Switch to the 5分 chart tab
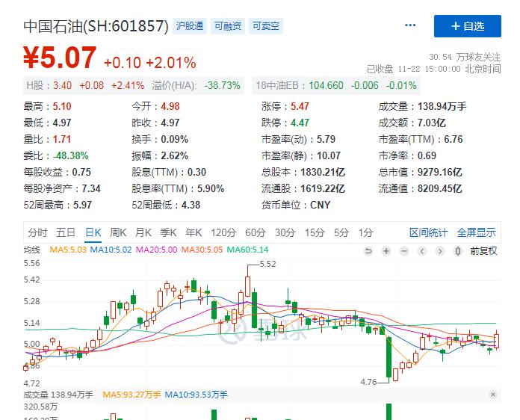Image resolution: width=520 pixels, height=420 pixels. click(x=341, y=232)
